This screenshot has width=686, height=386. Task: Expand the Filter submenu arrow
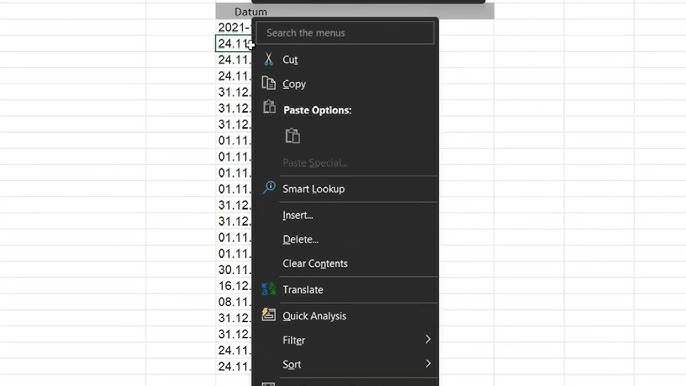point(428,339)
